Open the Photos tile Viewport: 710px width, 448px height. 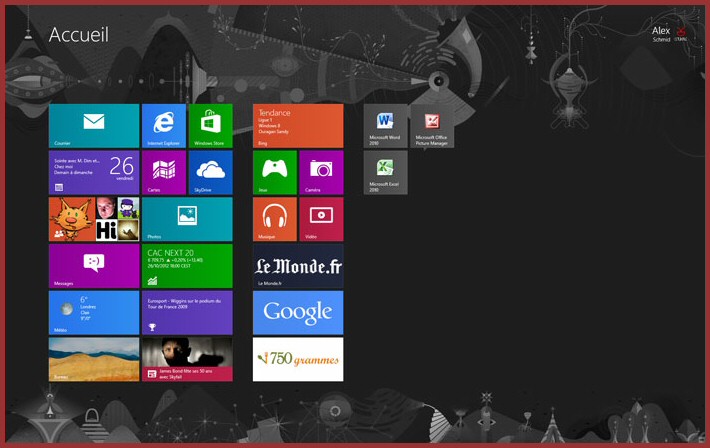187,219
